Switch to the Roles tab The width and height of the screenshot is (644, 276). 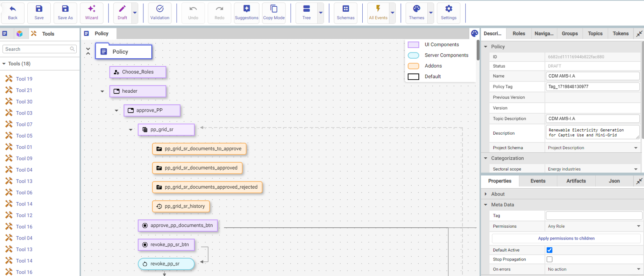pyautogui.click(x=519, y=34)
